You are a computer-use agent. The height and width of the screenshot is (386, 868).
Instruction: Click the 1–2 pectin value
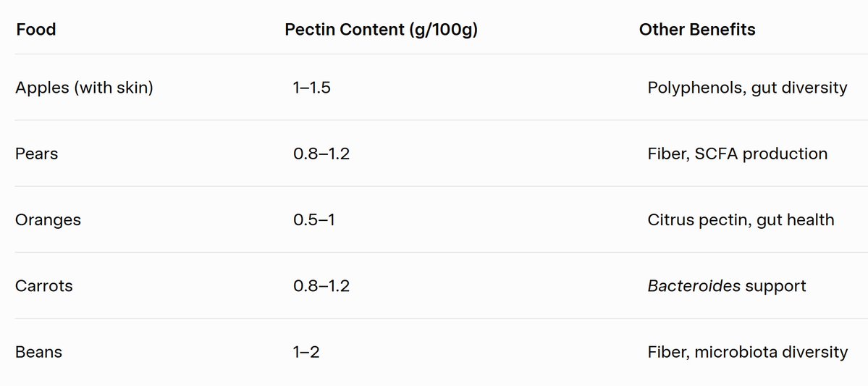click(306, 352)
